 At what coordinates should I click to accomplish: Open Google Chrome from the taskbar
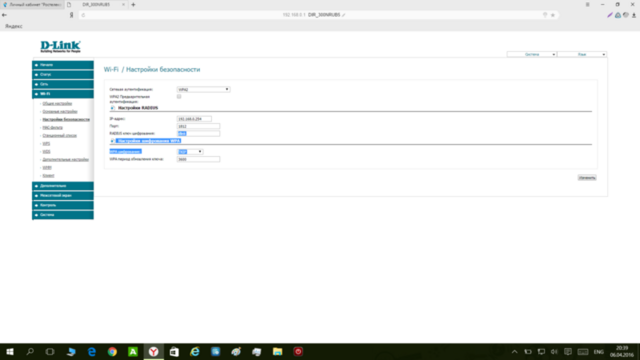[x=112, y=351]
